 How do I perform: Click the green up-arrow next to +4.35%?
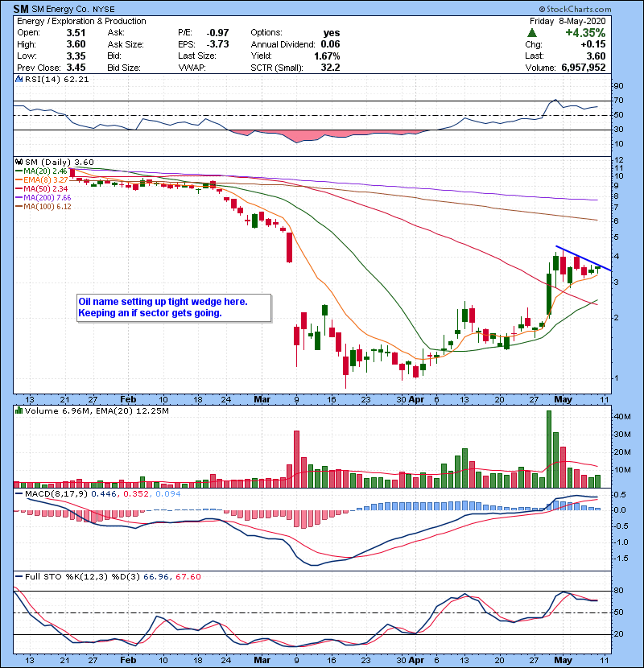pos(532,32)
